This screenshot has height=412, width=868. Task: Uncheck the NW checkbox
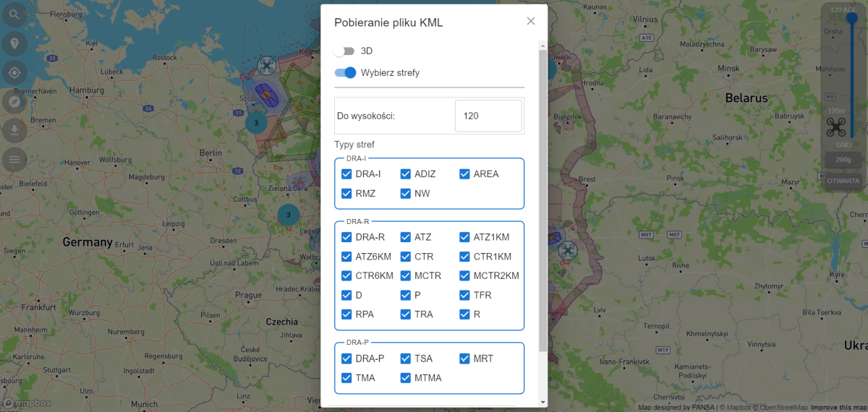point(406,194)
